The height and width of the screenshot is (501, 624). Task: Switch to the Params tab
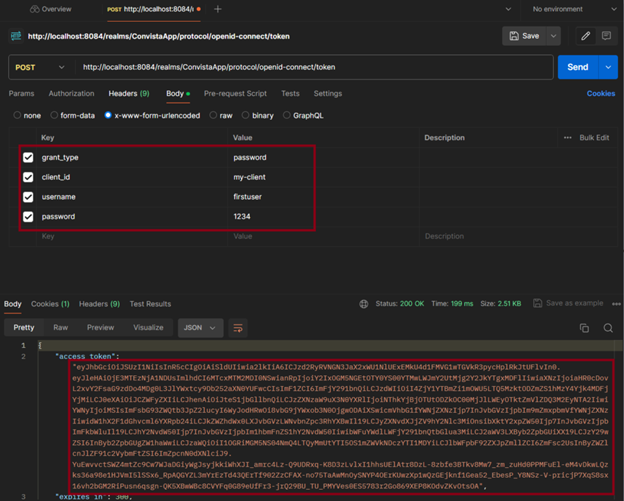[21, 94]
